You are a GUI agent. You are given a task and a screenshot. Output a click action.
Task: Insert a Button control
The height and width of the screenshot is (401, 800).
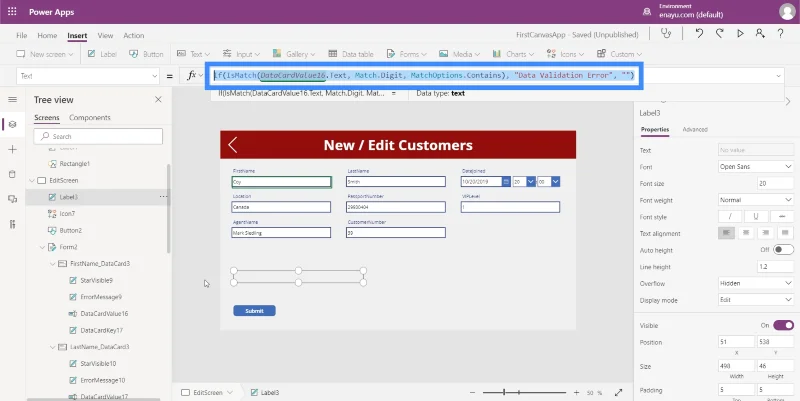tap(146, 54)
